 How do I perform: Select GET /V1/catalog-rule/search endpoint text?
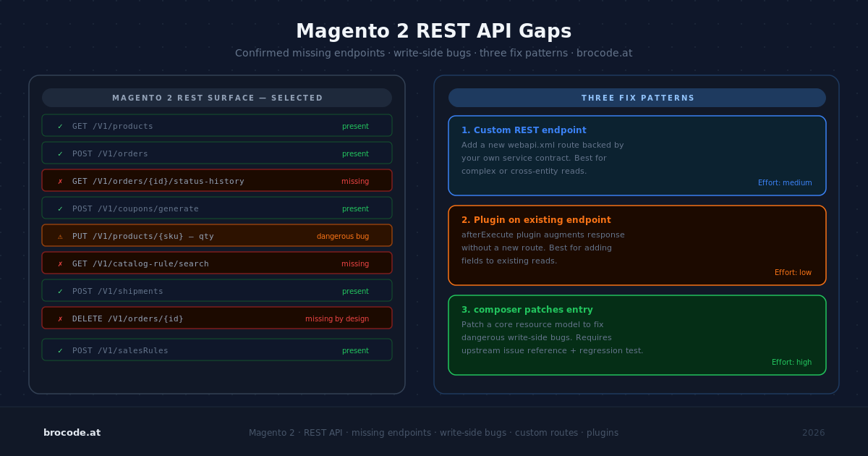tap(140, 263)
